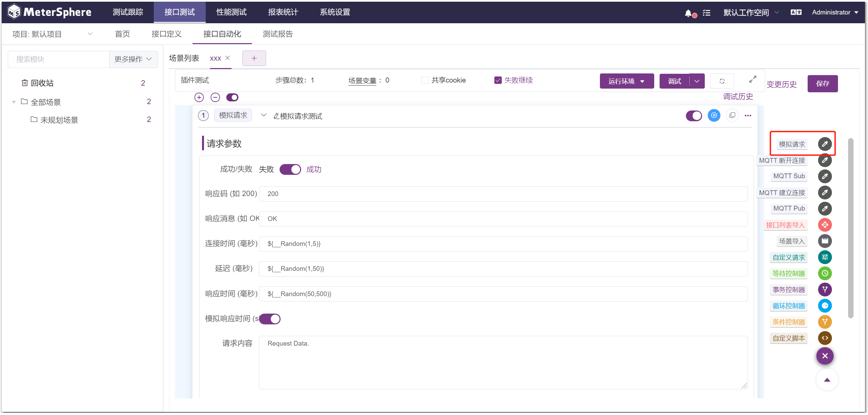Add a new scenario tab
The height and width of the screenshot is (415, 868).
pos(254,58)
